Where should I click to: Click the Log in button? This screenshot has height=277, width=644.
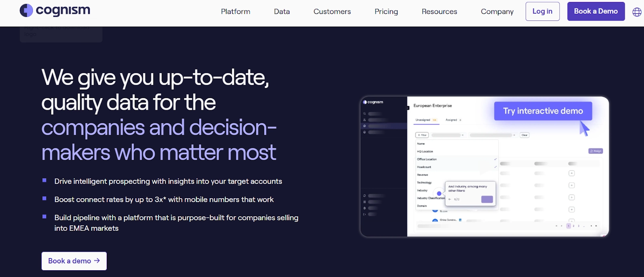tap(542, 11)
